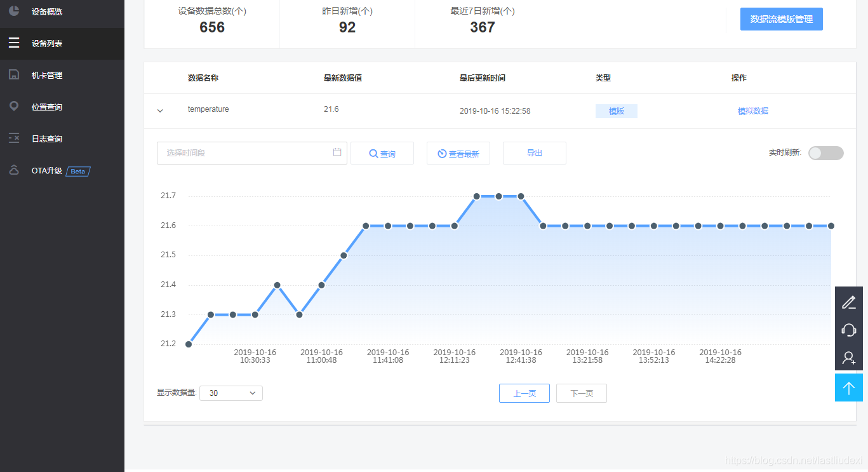Image resolution: width=868 pixels, height=472 pixels.
Task: Collapse the temperature row chevron
Action: click(x=160, y=111)
